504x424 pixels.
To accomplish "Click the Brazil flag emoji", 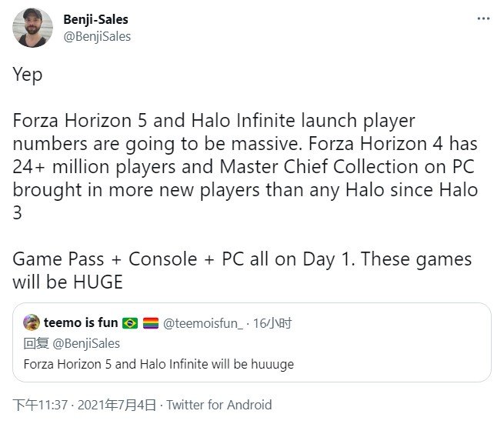I will coord(130,323).
